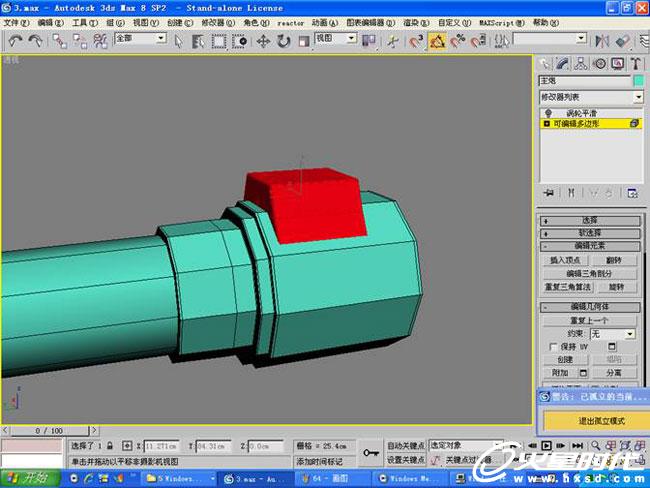Click the 插入顶点 button
Image resolution: width=650 pixels, height=488 pixels.
pyautogui.click(x=565, y=260)
